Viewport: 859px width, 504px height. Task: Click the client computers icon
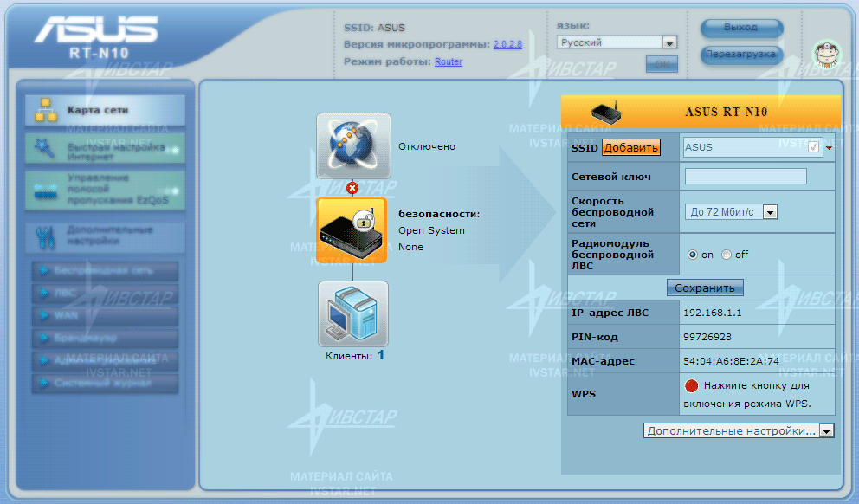point(353,313)
